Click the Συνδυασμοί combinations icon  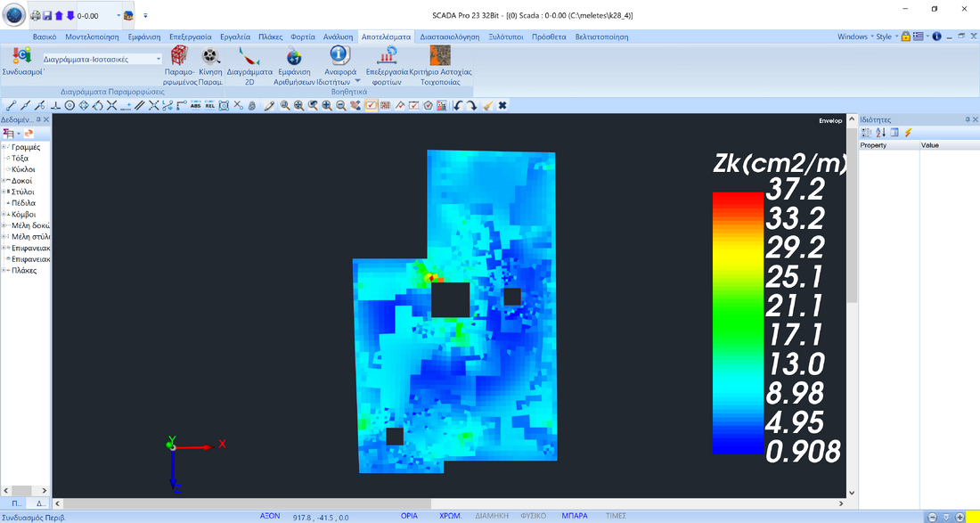click(22, 57)
